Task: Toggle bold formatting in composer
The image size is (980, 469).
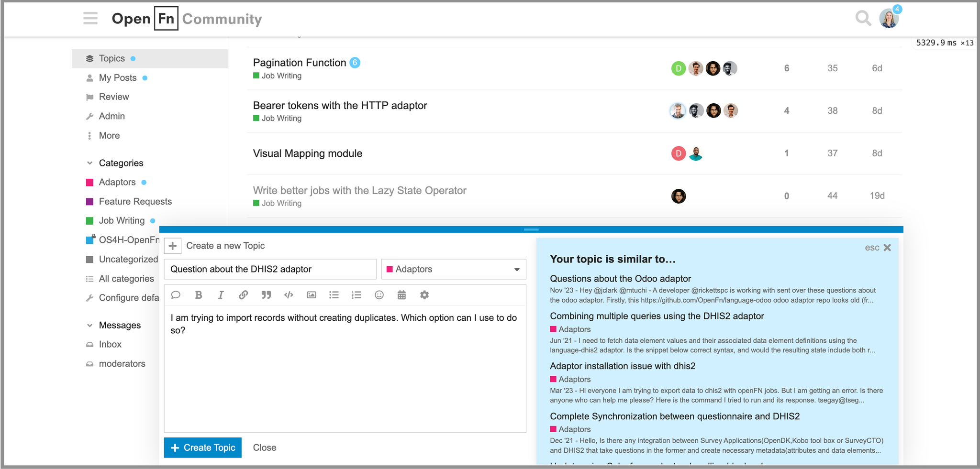Action: [199, 295]
